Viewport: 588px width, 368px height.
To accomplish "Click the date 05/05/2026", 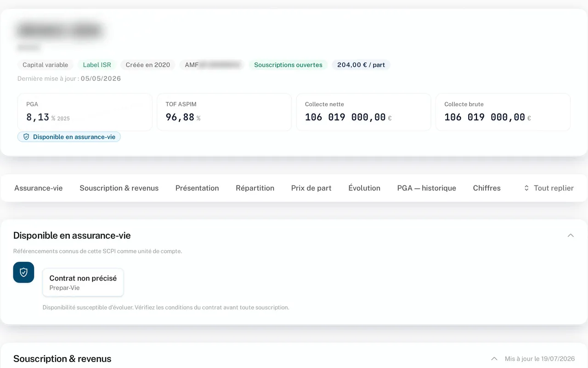I will point(101,79).
